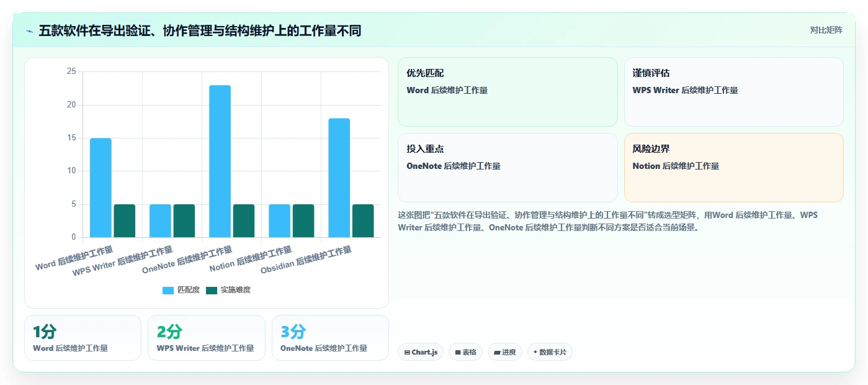Click the 实施难度 legend label
The height and width of the screenshot is (385, 868).
(236, 290)
